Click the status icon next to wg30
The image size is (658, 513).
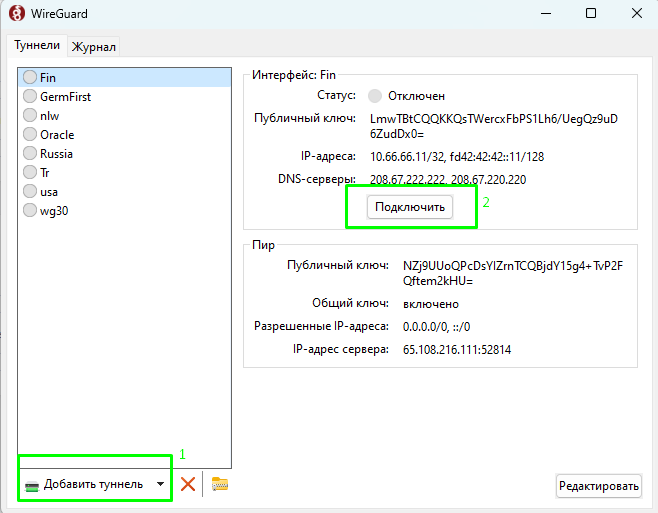point(30,211)
